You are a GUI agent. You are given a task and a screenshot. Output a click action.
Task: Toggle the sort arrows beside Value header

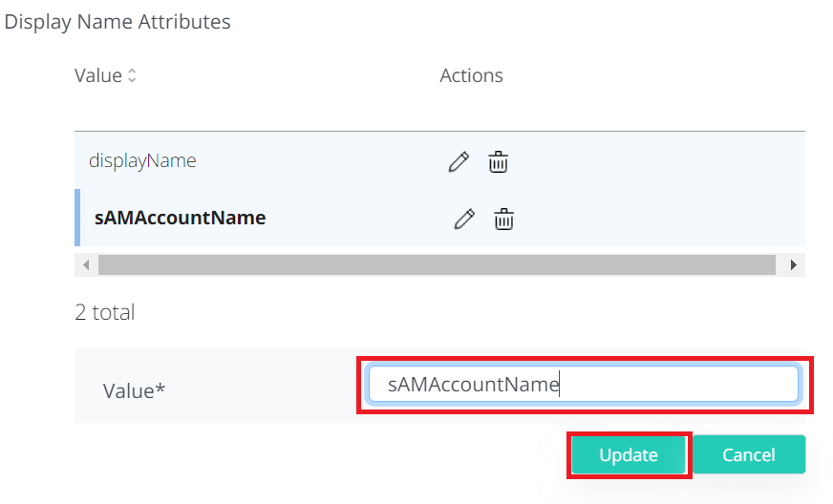(132, 75)
